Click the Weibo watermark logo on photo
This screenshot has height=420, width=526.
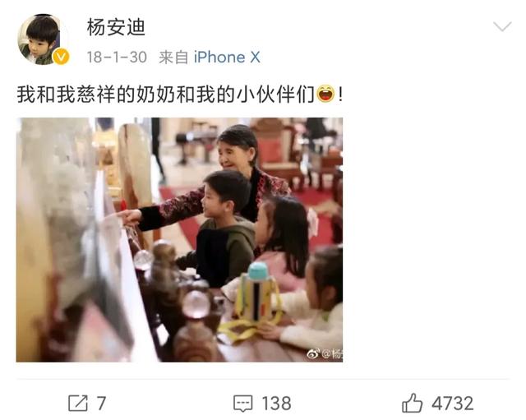(x=313, y=353)
